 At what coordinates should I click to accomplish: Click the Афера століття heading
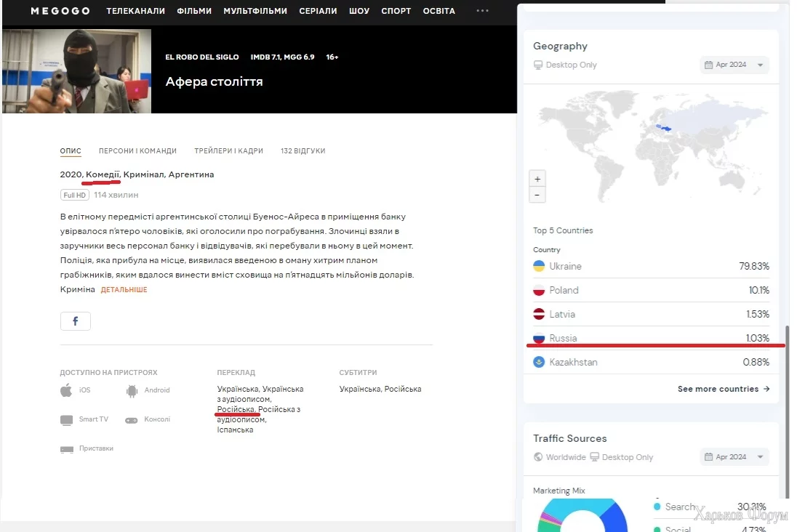[x=214, y=81]
